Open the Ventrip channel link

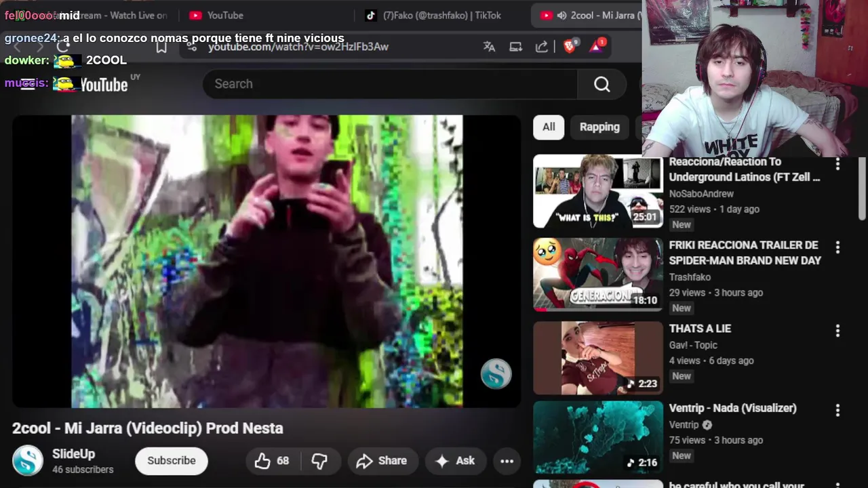tap(684, 424)
